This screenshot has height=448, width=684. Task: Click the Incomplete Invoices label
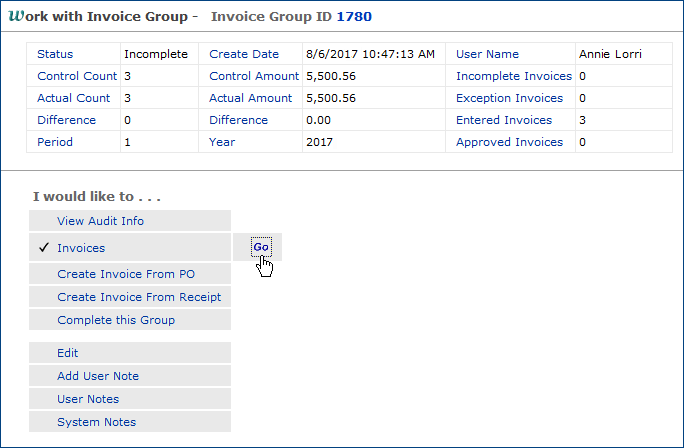point(513,76)
